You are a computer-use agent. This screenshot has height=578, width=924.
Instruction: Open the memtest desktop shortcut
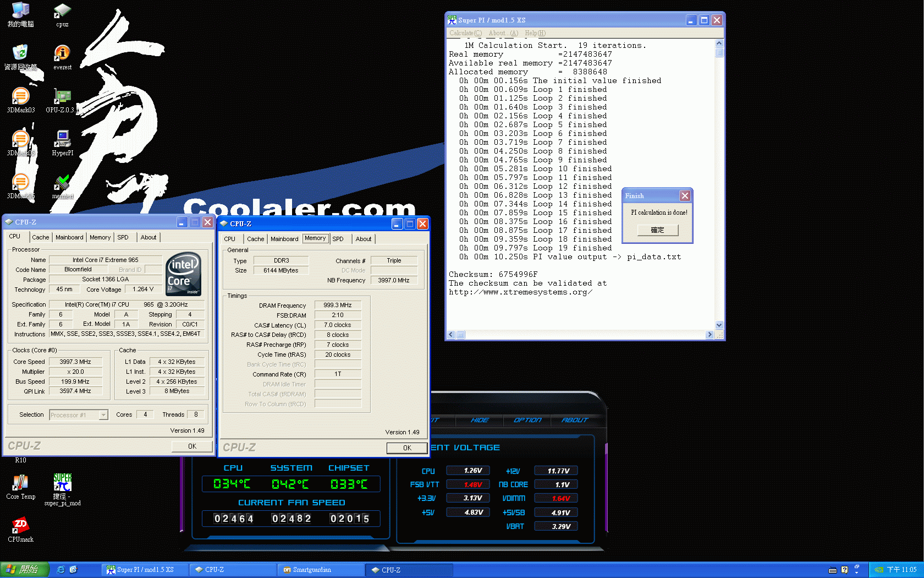[x=62, y=187]
